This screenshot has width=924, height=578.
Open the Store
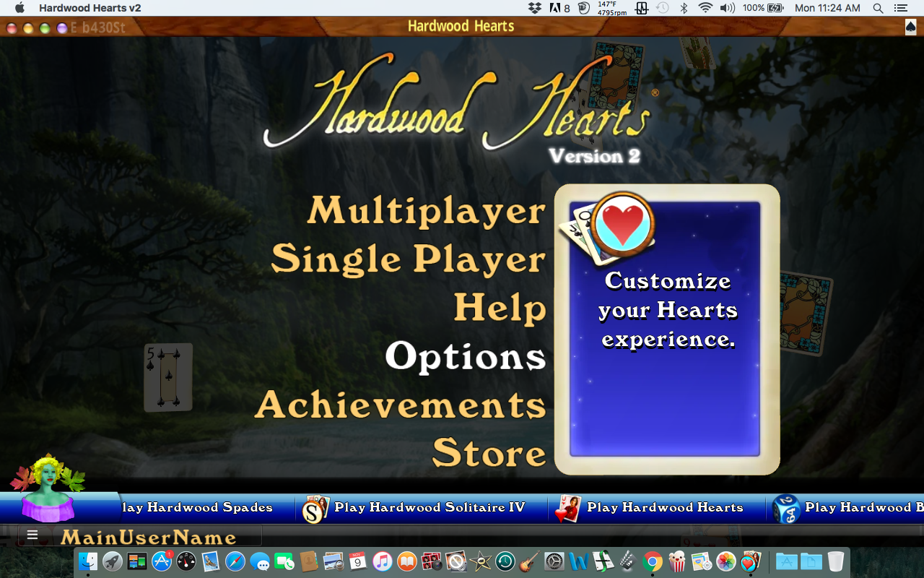[x=489, y=453]
